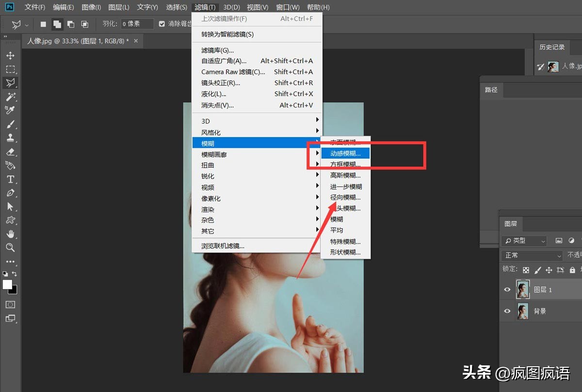
Task: Hide the 背景 layer
Action: 506,311
